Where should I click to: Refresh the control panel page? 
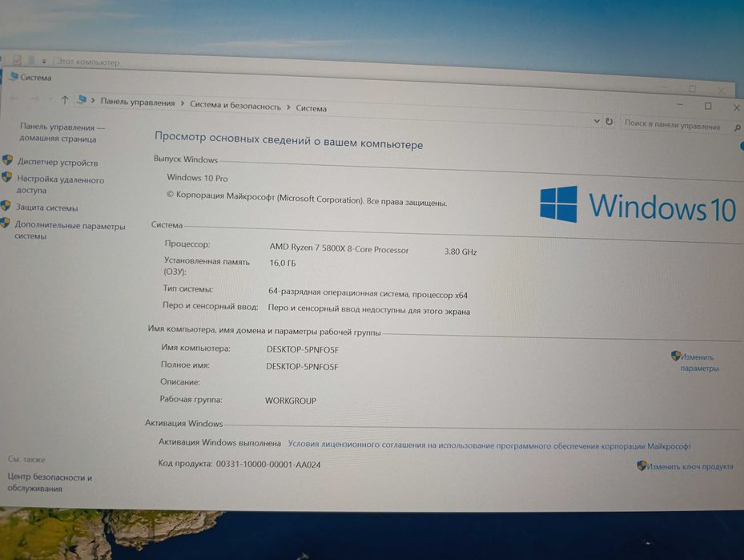pyautogui.click(x=609, y=122)
